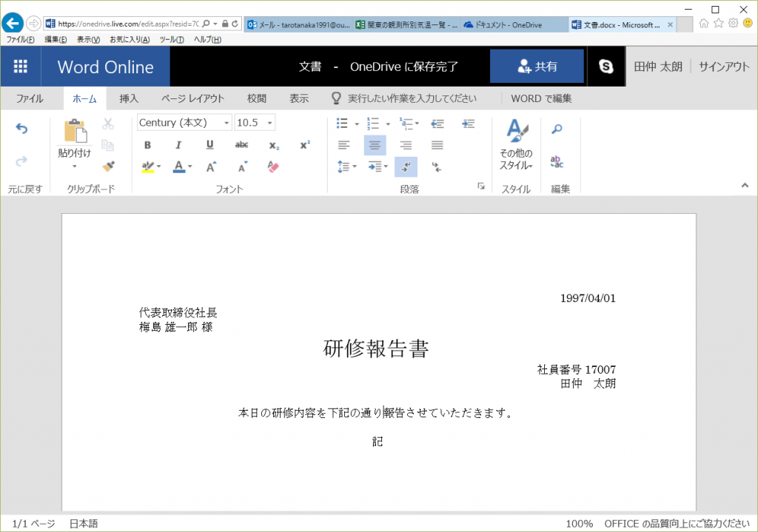Screen dimensions: 758x532
Task: Expand the font color dropdown arrow
Action: pos(190,166)
